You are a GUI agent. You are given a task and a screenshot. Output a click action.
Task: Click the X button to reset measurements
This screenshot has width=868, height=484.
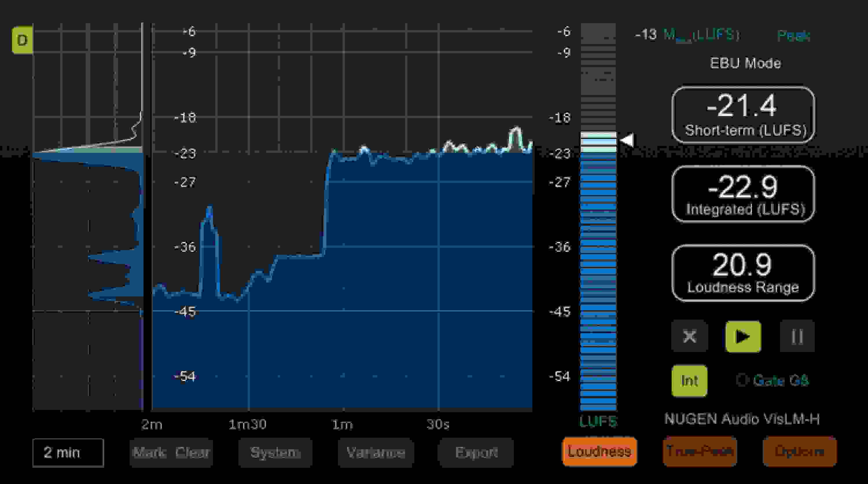point(689,336)
